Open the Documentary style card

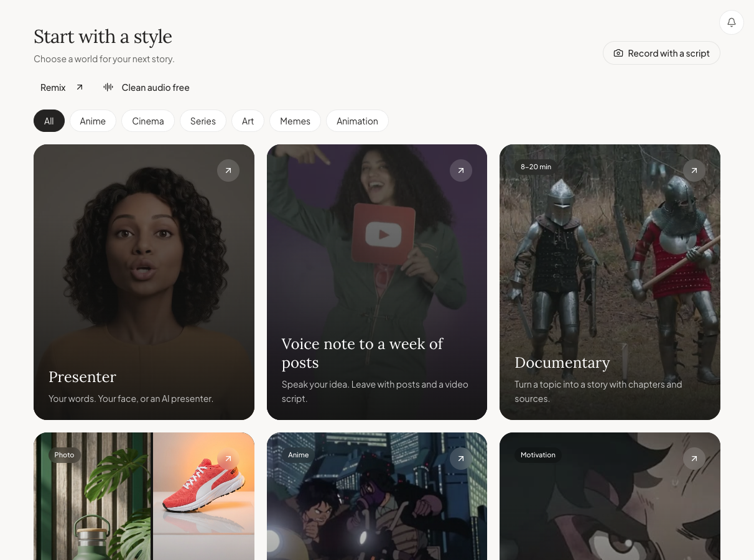click(610, 282)
